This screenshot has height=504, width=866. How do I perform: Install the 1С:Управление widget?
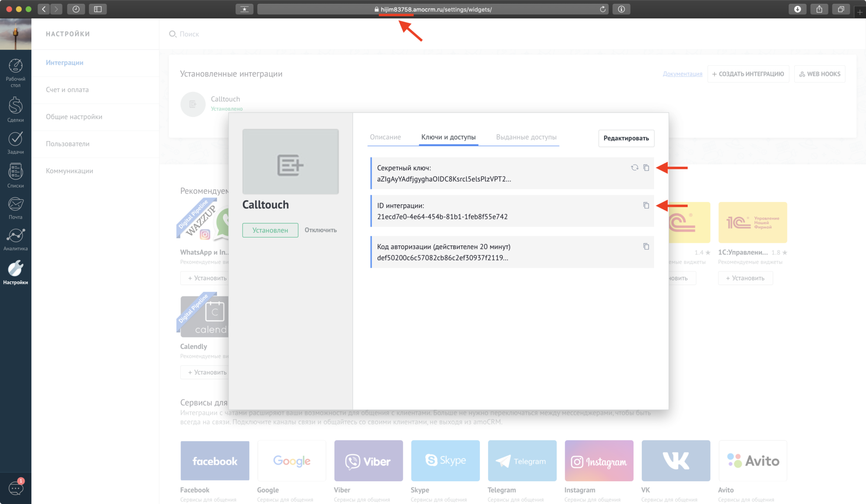point(745,278)
